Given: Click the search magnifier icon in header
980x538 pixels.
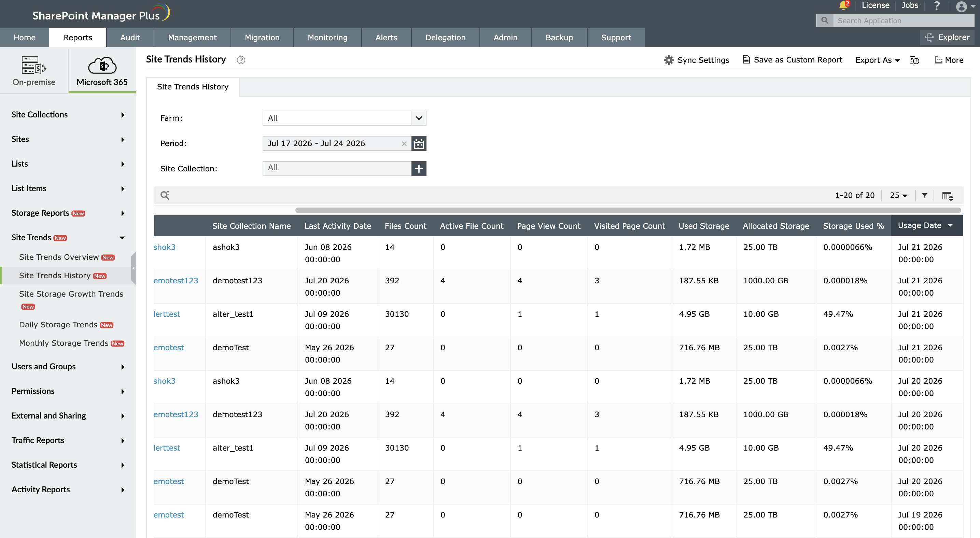Looking at the screenshot, I should pos(824,20).
